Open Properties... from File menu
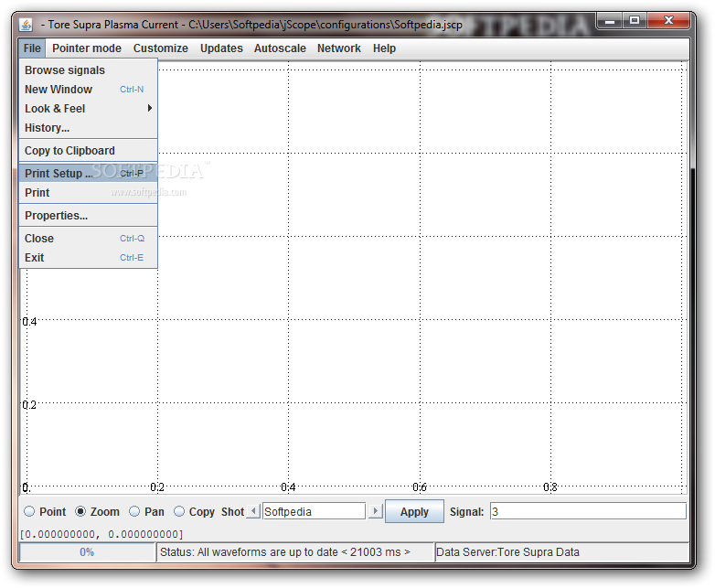This screenshot has width=715, height=588. coord(88,215)
